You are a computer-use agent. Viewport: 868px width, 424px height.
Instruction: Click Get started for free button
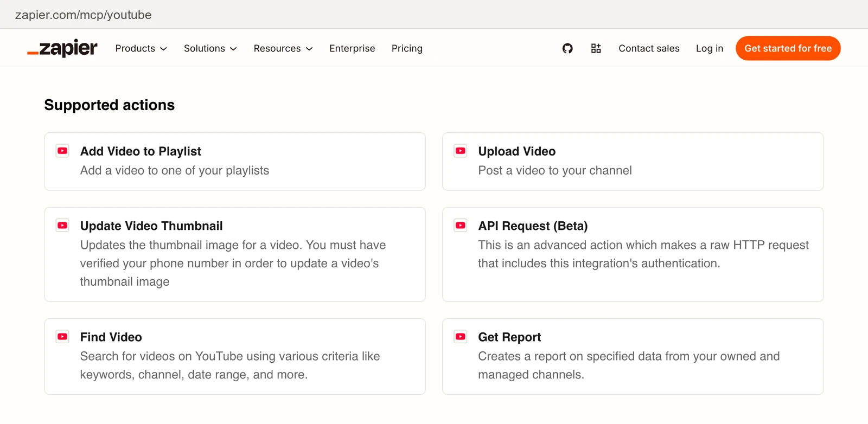click(x=788, y=48)
